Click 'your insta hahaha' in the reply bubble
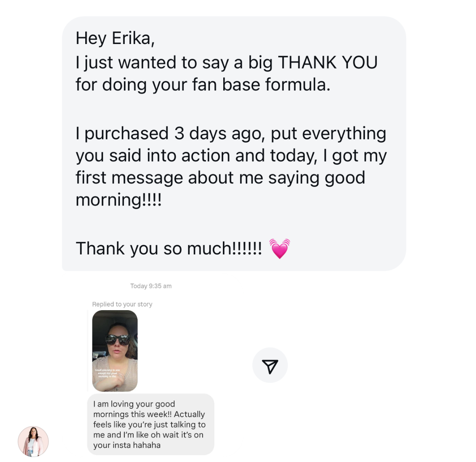 pos(127,445)
